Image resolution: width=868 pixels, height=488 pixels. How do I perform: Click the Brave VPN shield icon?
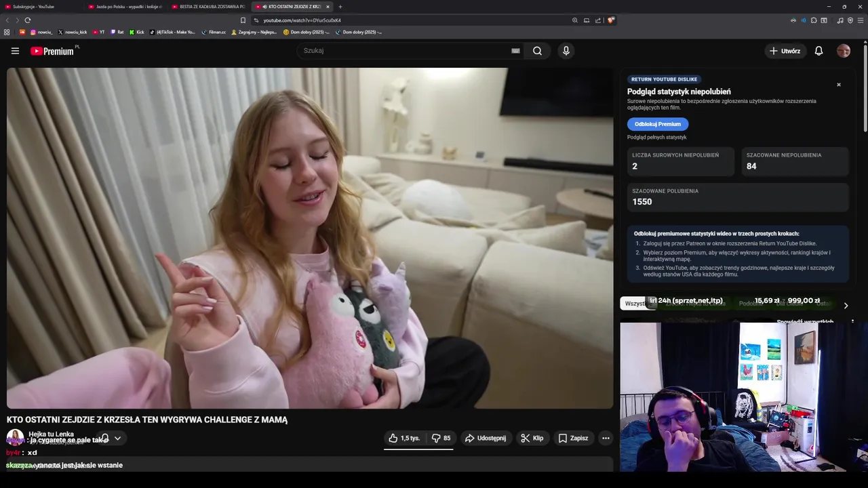point(850,20)
